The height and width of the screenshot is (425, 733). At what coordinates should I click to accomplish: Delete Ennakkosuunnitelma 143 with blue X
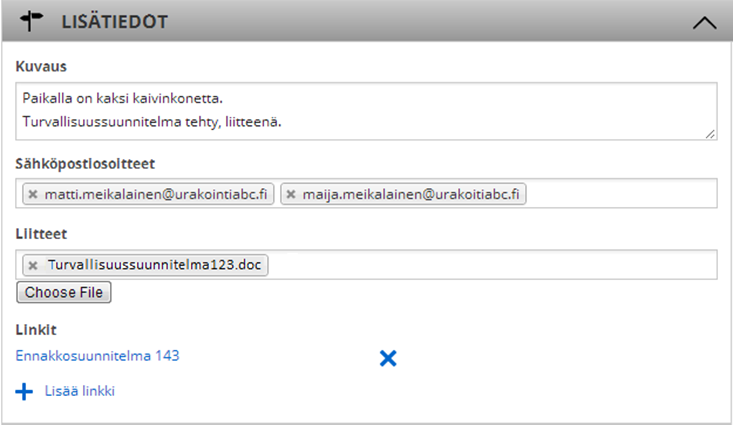[x=388, y=359]
